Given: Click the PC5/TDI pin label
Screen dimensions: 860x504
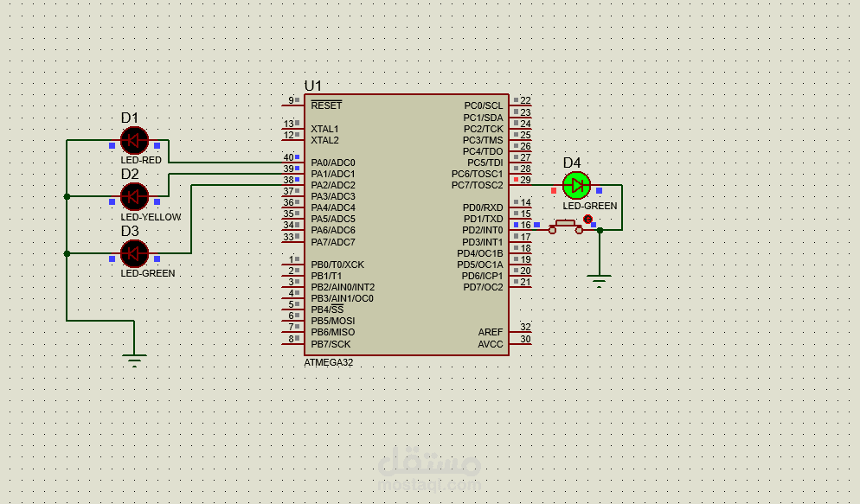Looking at the screenshot, I should 485,163.
